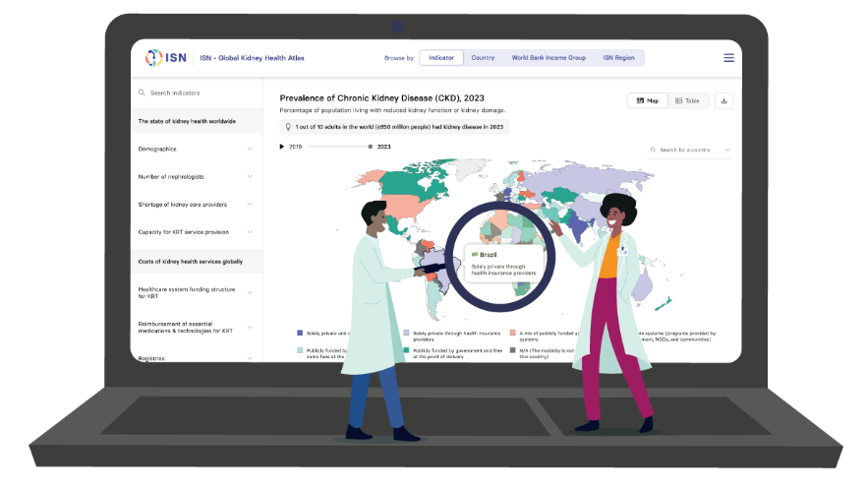Viewport: 868px width, 492px height.
Task: Switch to Table view
Action: 687,100
